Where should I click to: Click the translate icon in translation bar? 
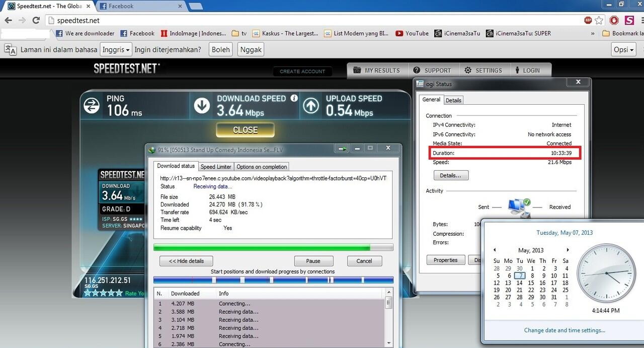[10, 49]
